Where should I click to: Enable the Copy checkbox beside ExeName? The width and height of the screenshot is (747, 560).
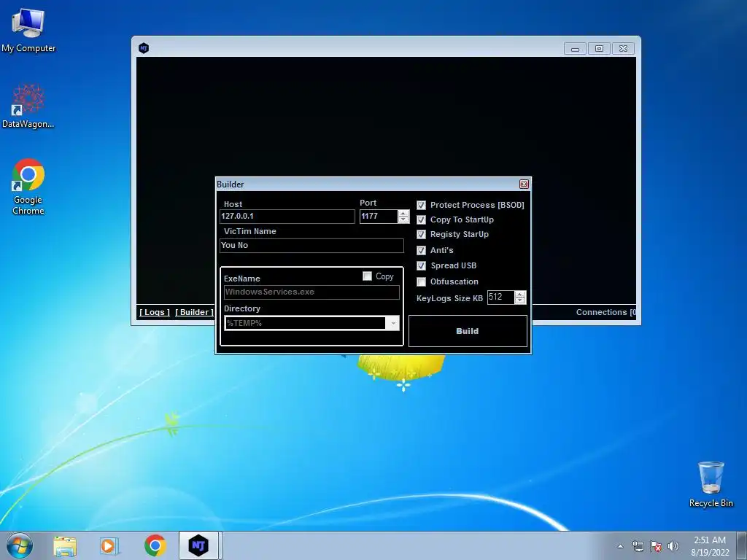coord(368,276)
